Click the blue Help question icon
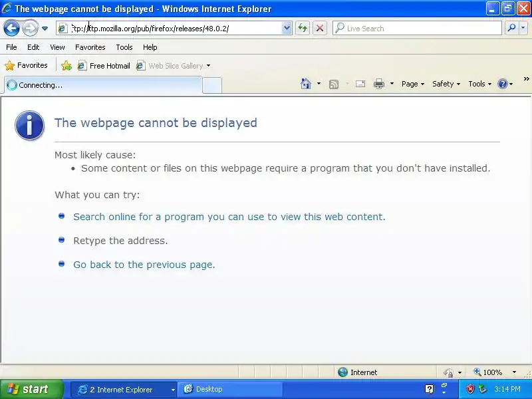 tap(503, 84)
